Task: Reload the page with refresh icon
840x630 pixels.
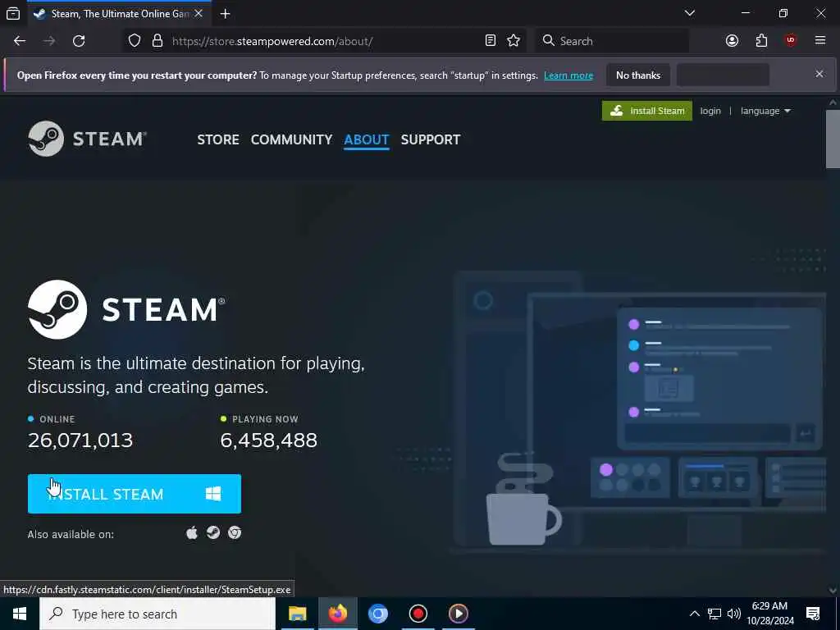Action: [79, 41]
